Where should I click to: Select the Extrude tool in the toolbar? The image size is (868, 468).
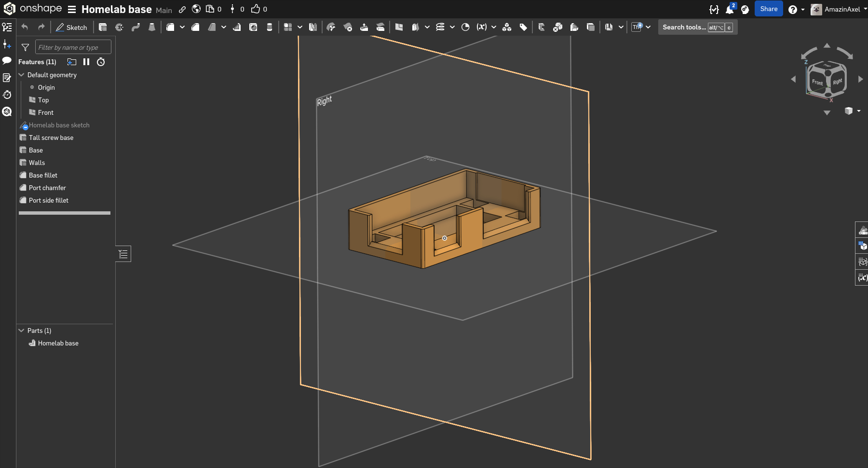point(103,28)
